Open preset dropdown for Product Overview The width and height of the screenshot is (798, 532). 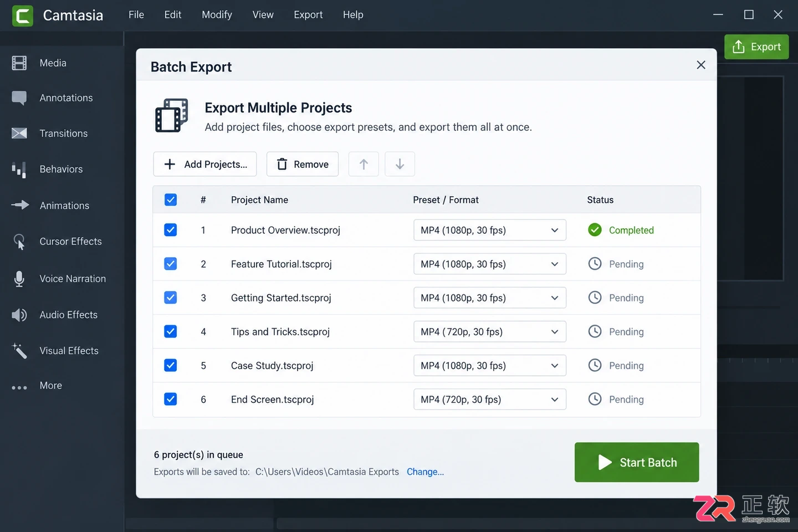(x=490, y=230)
